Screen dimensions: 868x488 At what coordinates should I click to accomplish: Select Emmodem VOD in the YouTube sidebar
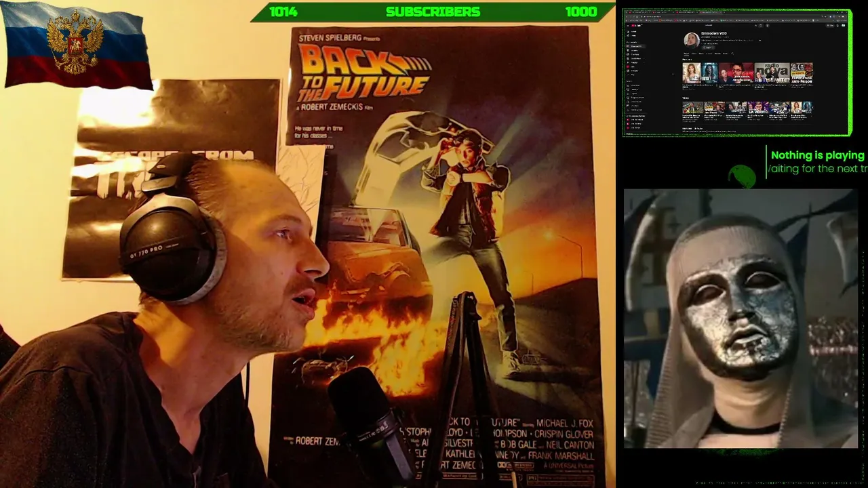(x=636, y=46)
